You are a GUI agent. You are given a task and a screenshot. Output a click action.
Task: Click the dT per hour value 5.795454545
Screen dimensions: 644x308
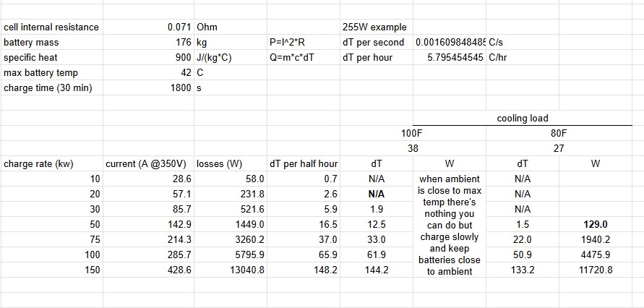pos(450,58)
